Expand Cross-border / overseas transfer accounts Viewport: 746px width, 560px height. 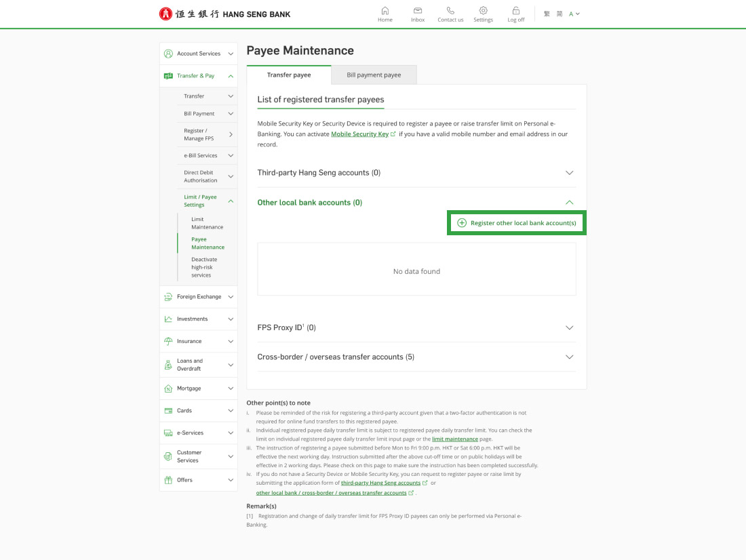click(x=569, y=357)
